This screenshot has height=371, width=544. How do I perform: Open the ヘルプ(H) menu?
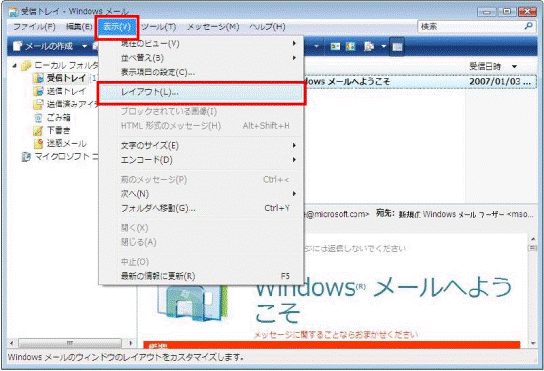pyautogui.click(x=267, y=27)
